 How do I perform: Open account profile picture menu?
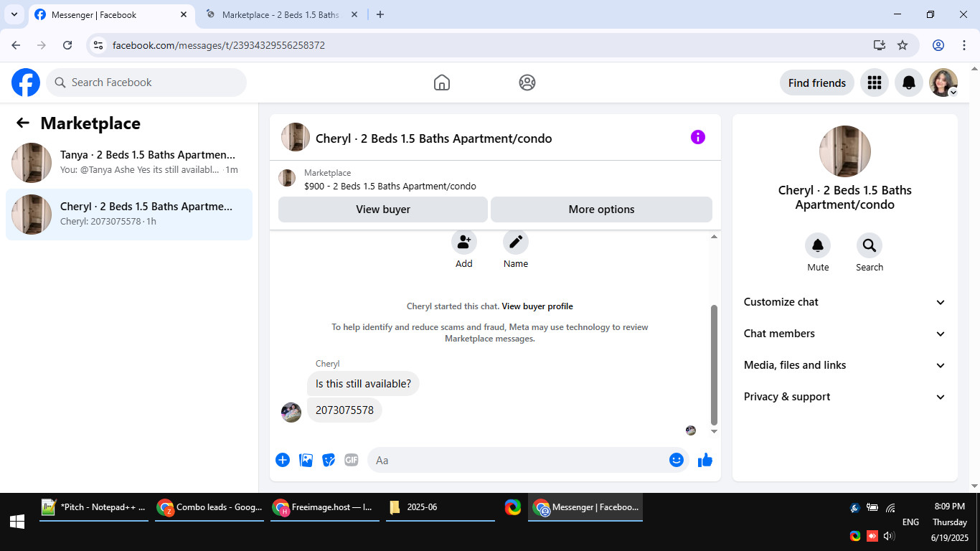[x=943, y=83]
